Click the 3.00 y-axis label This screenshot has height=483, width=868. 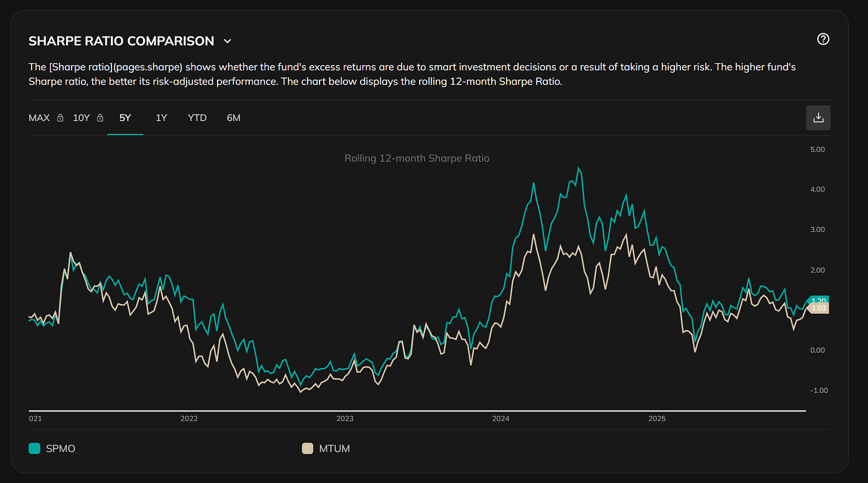coord(817,230)
